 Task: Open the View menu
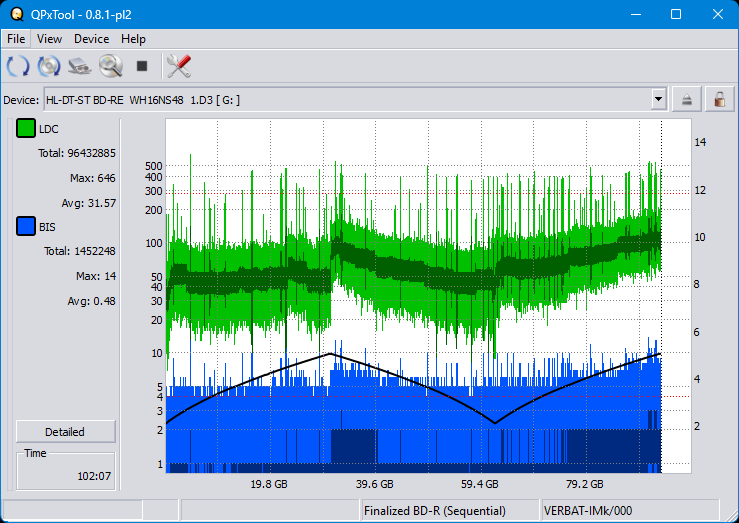(49, 39)
